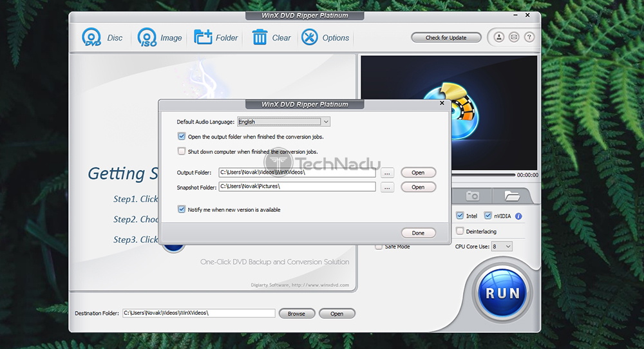The image size is (644, 349).
Task: Click the user account icon
Action: (x=498, y=37)
